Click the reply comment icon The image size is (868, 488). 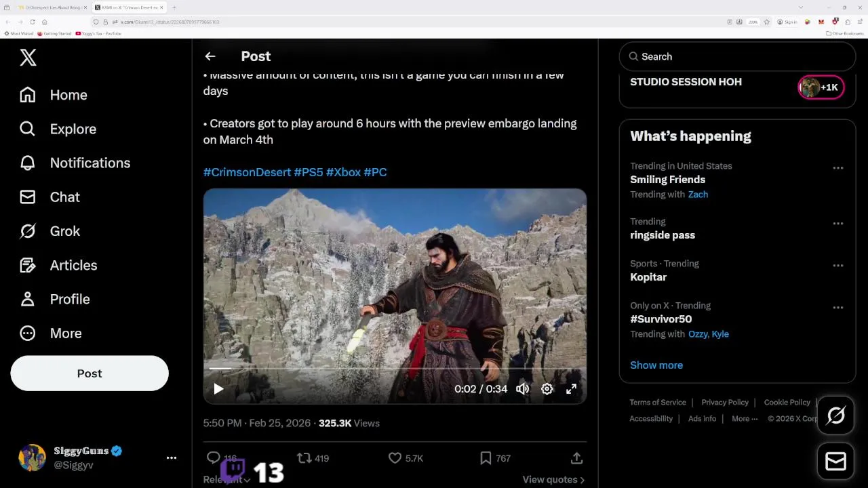[x=214, y=457]
